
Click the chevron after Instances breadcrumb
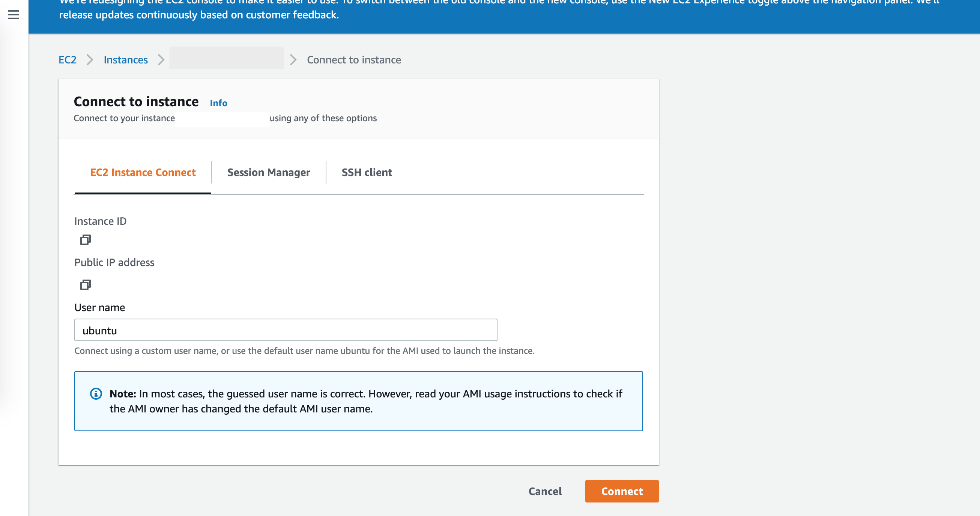[161, 60]
